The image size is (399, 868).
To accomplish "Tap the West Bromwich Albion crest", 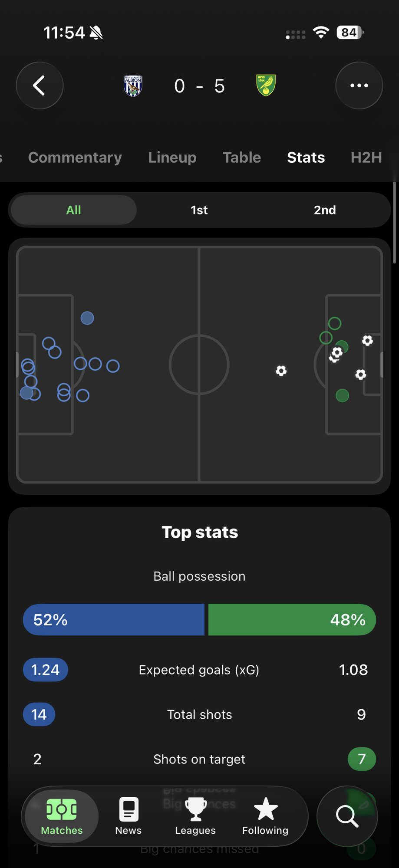I will pyautogui.click(x=133, y=86).
